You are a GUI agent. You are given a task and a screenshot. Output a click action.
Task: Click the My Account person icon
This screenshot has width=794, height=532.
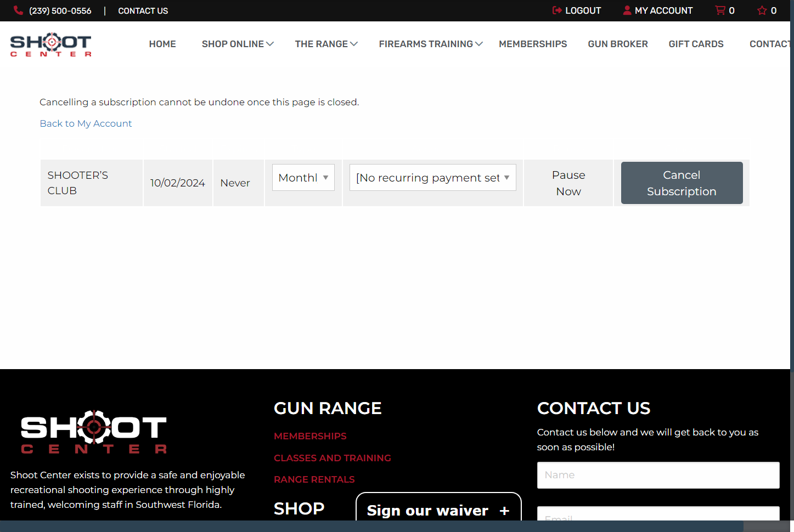click(627, 10)
